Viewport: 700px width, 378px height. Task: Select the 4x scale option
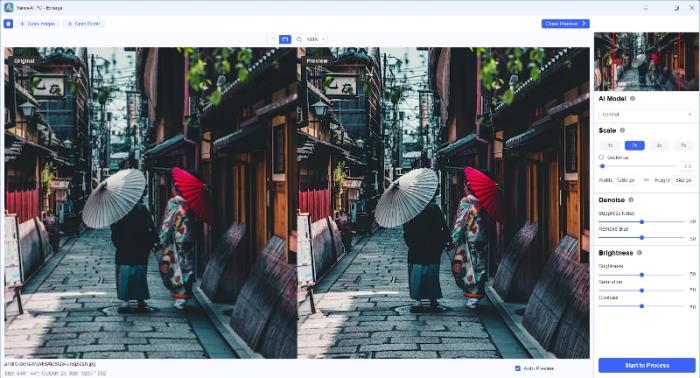[659, 145]
